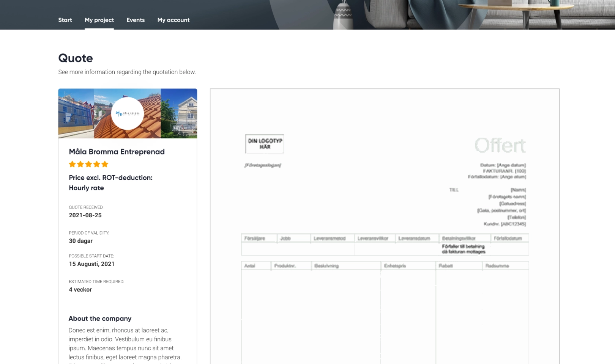Click the first rating star
This screenshot has width=615, height=364.
[72, 164]
